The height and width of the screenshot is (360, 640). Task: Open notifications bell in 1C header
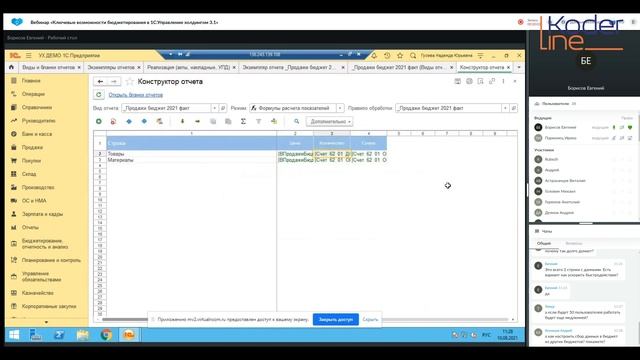tap(374, 55)
